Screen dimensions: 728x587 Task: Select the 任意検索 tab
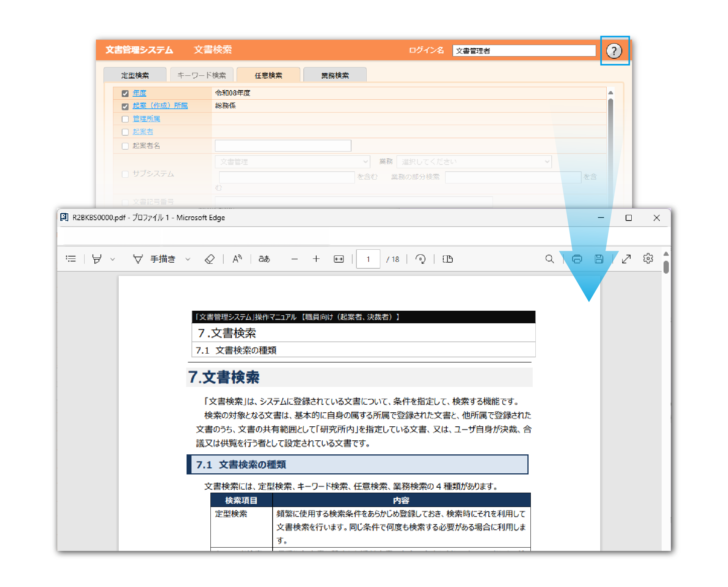(x=268, y=75)
